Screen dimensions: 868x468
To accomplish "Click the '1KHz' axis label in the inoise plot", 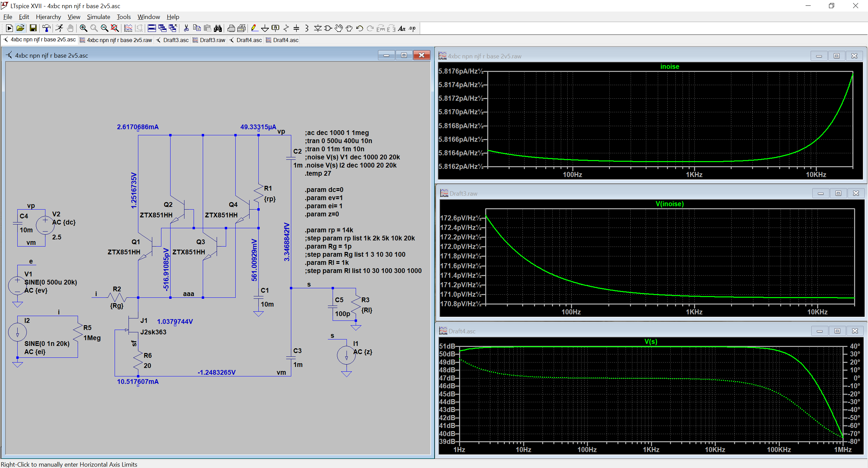I will (x=694, y=175).
